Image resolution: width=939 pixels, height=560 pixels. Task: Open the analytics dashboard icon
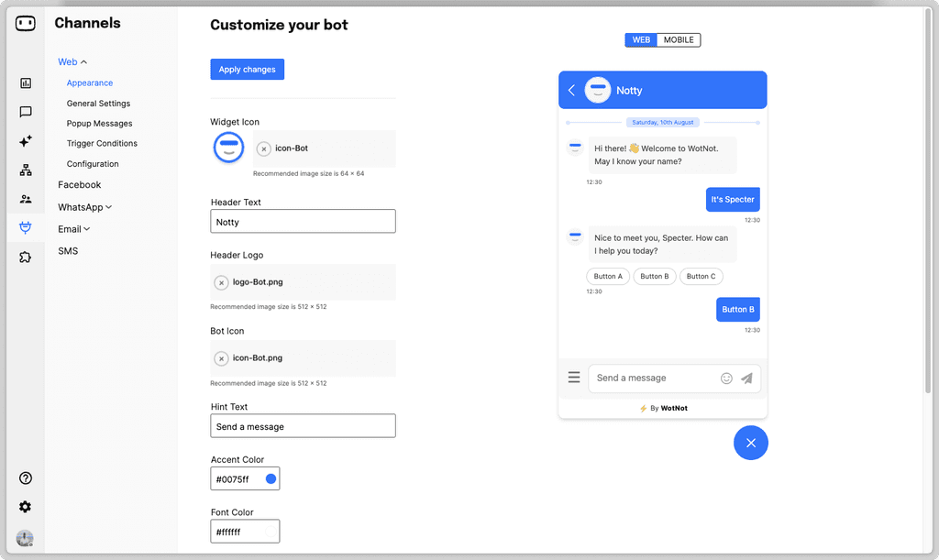tap(25, 82)
